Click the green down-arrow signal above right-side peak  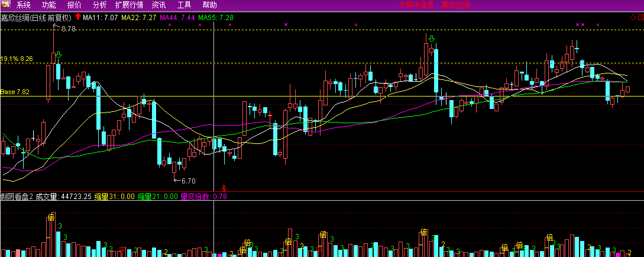tap(431, 38)
